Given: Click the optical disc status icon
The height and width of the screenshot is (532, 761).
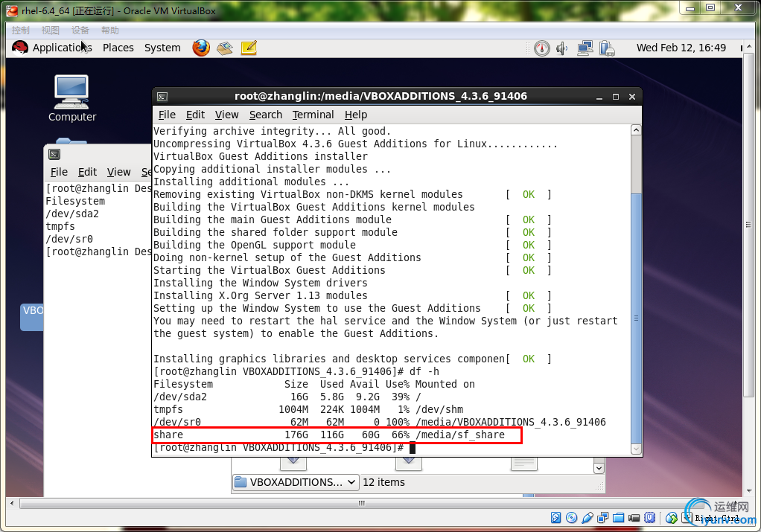Looking at the screenshot, I should coord(572,518).
